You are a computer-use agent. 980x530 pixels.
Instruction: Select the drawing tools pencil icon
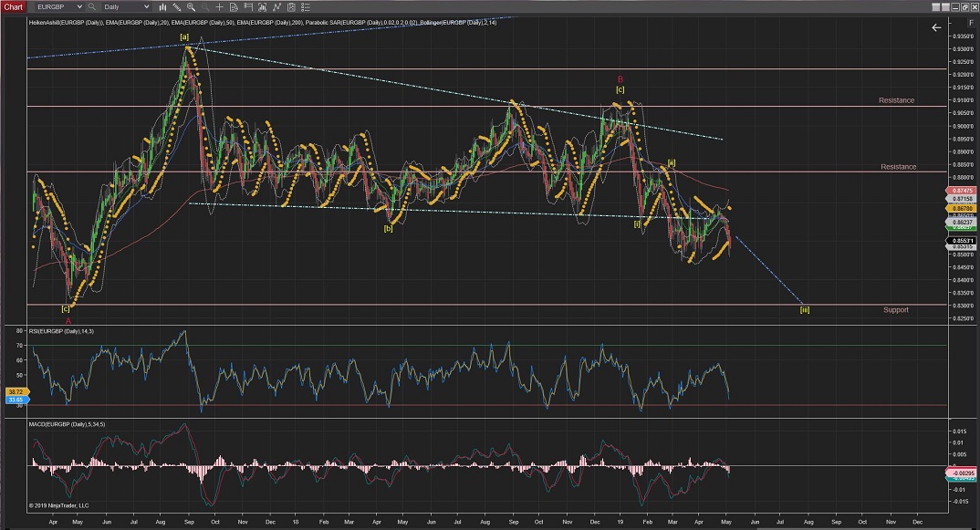pyautogui.click(x=177, y=7)
